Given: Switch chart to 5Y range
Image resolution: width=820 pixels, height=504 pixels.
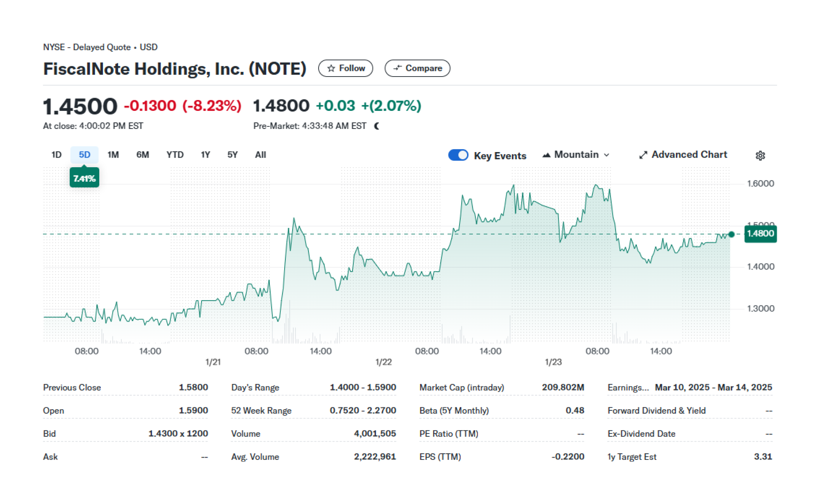Looking at the screenshot, I should click(232, 155).
